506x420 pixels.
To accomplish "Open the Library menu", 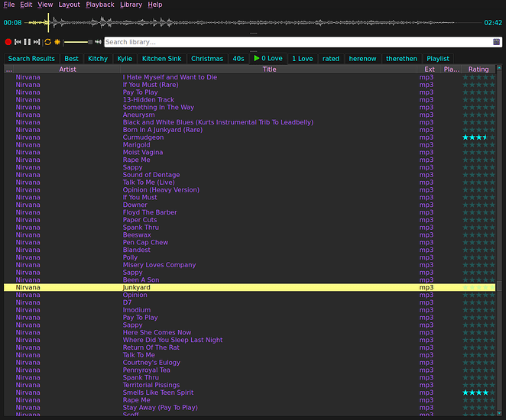I will coord(131,5).
